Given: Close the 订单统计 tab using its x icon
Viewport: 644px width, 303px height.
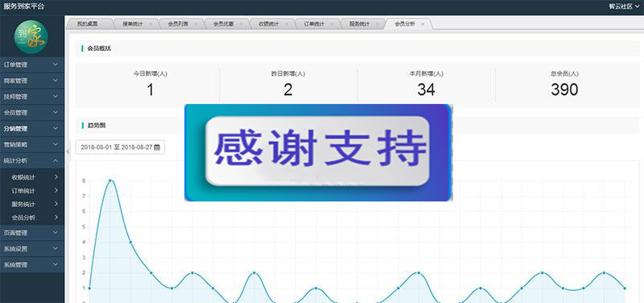Looking at the screenshot, I should [332, 24].
